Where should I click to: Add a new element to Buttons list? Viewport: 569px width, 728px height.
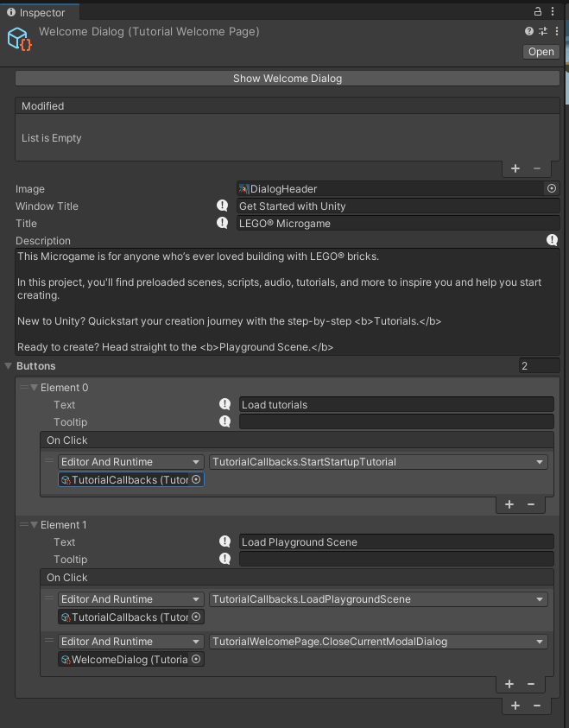pyautogui.click(x=515, y=706)
